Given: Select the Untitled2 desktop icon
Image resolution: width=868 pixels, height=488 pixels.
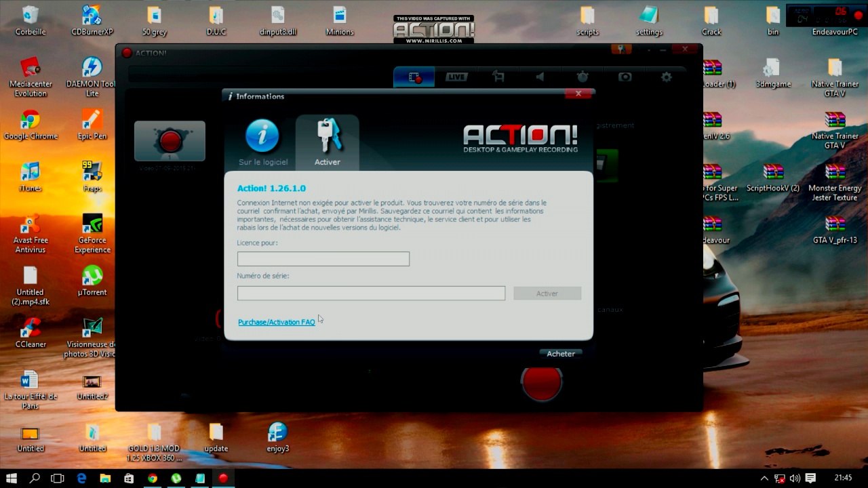Looking at the screenshot, I should [92, 386].
